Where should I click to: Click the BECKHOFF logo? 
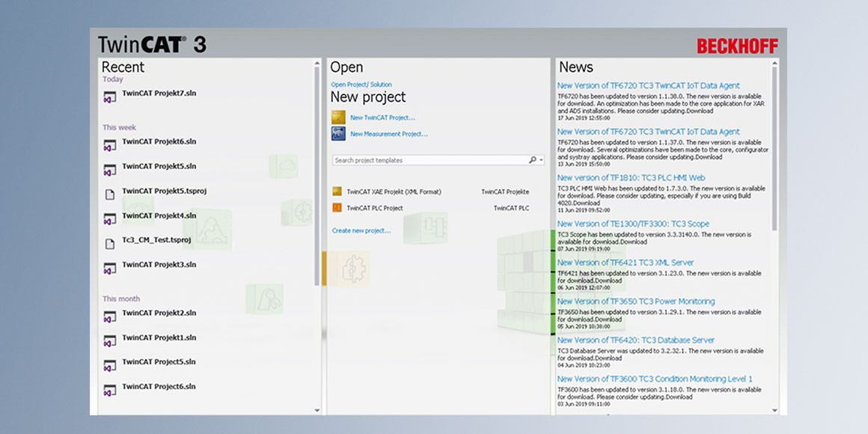pos(737,46)
